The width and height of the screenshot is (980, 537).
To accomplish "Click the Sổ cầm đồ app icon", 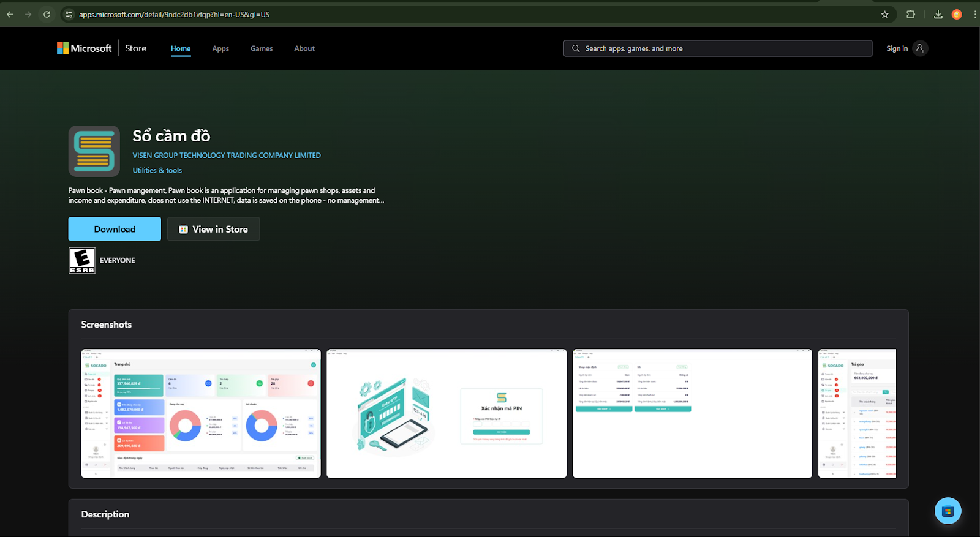I will point(94,151).
